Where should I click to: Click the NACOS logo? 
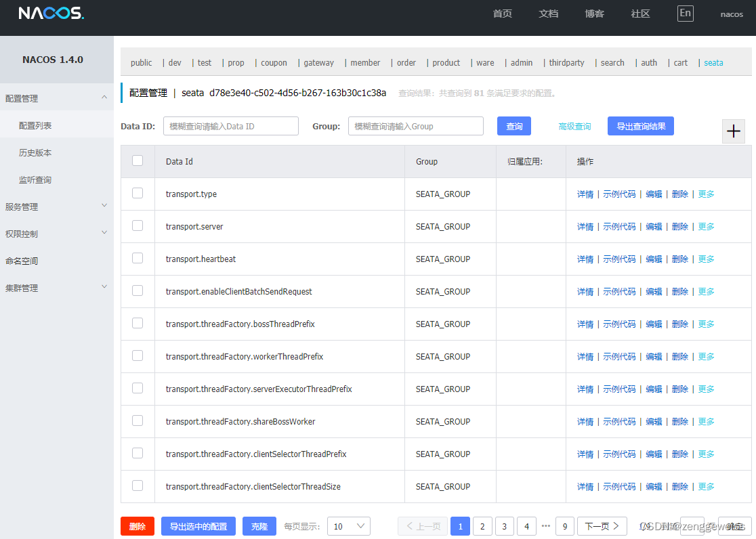(x=51, y=13)
